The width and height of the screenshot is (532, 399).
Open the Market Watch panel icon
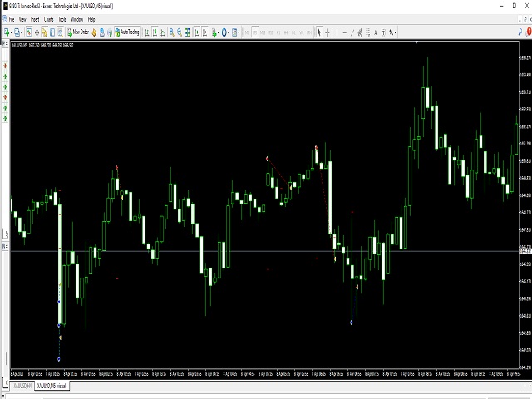pos(29,32)
